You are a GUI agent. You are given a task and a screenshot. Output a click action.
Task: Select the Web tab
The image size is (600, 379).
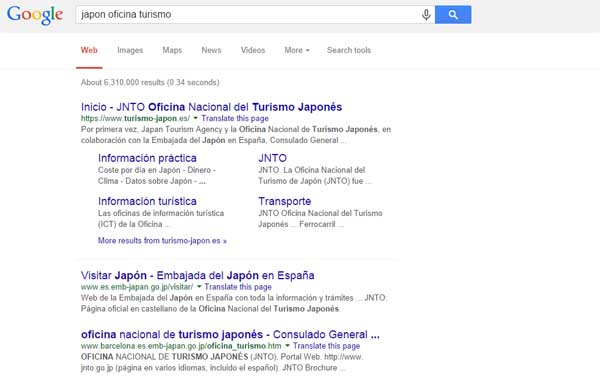click(x=89, y=50)
